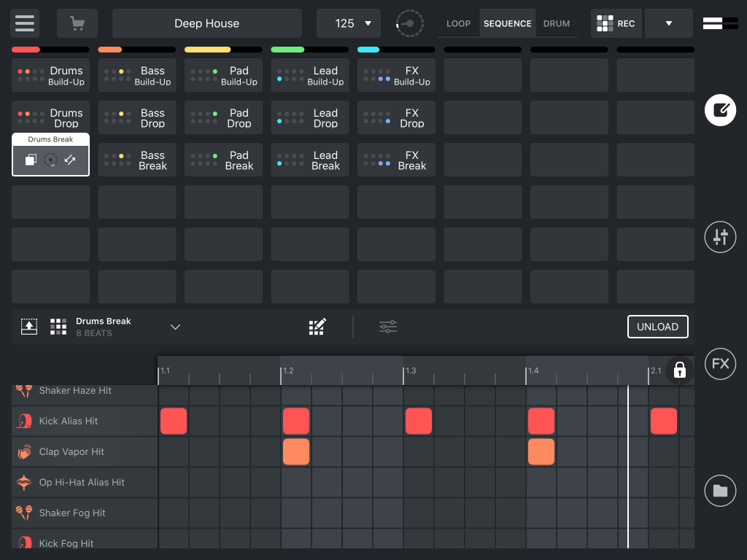
Task: Open the tempo dropdown showing 125
Action: (349, 23)
